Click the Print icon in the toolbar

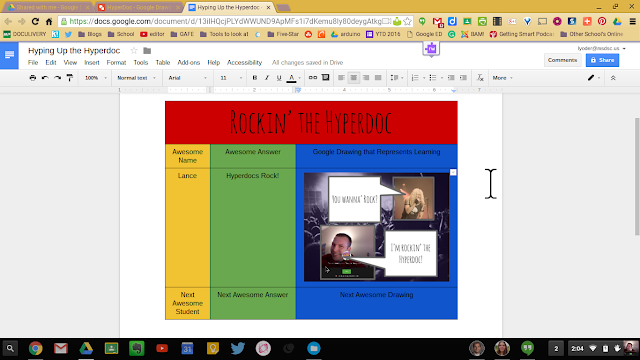[x=33, y=78]
